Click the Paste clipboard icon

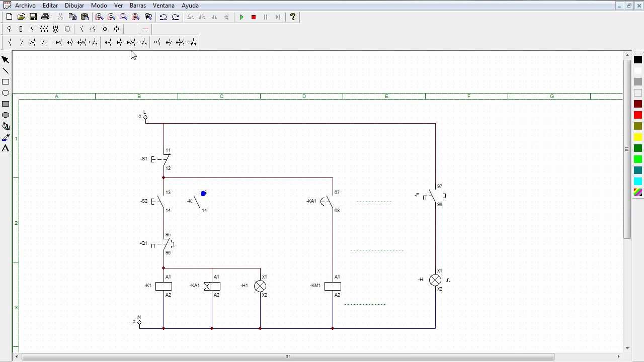coord(85,17)
